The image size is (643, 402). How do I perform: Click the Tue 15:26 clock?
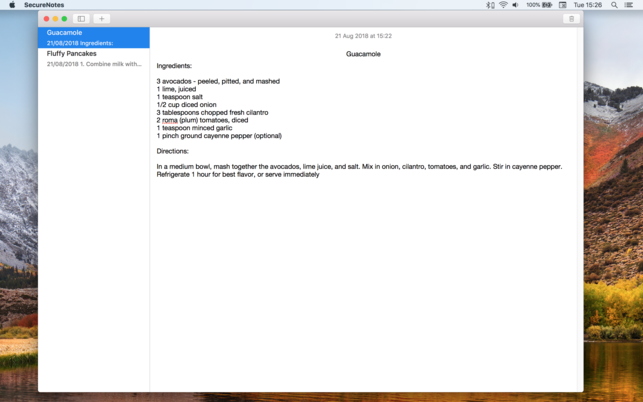588,5
